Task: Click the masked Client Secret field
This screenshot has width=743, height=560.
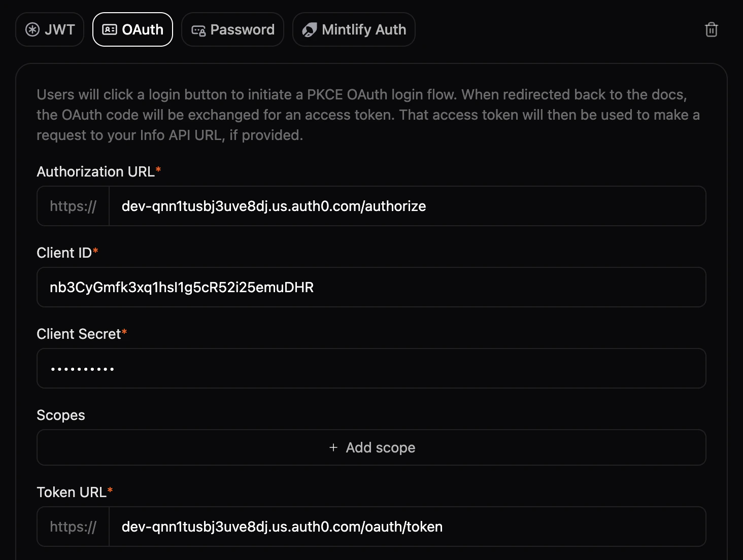Action: pyautogui.click(x=371, y=368)
